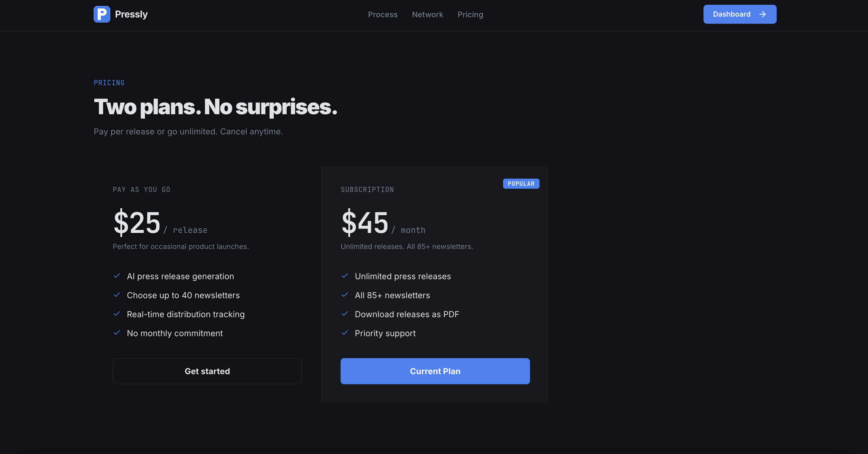Select Process in the navigation
This screenshot has height=454, width=868.
tap(383, 14)
